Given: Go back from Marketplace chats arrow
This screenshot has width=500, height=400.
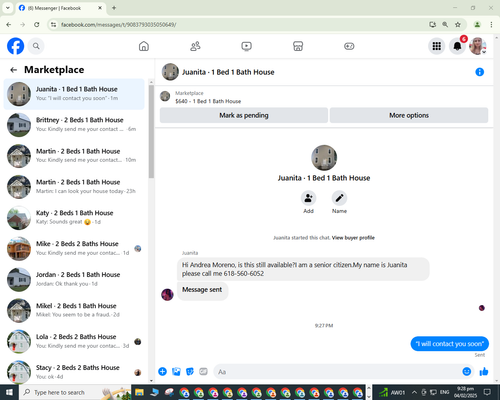Looking at the screenshot, I should [13, 70].
